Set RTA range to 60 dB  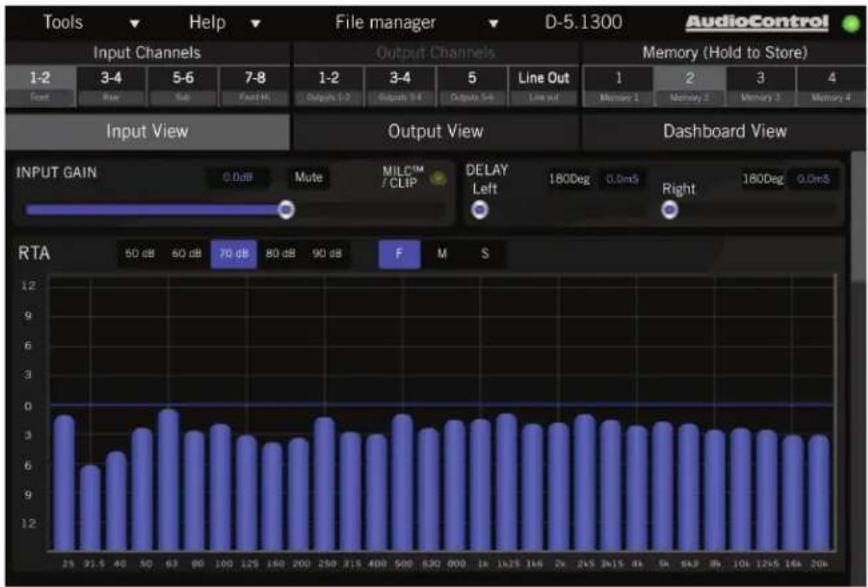[x=187, y=254]
